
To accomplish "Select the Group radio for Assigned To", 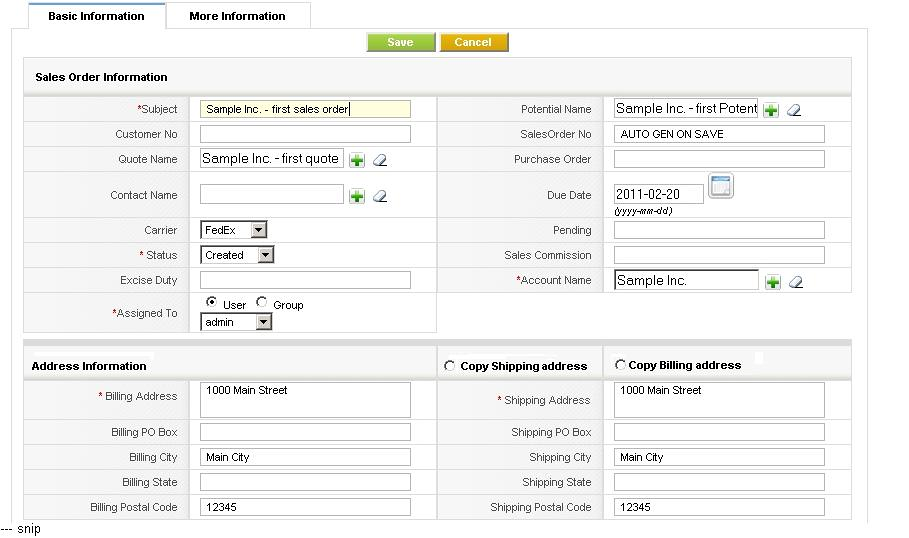I will 261,302.
